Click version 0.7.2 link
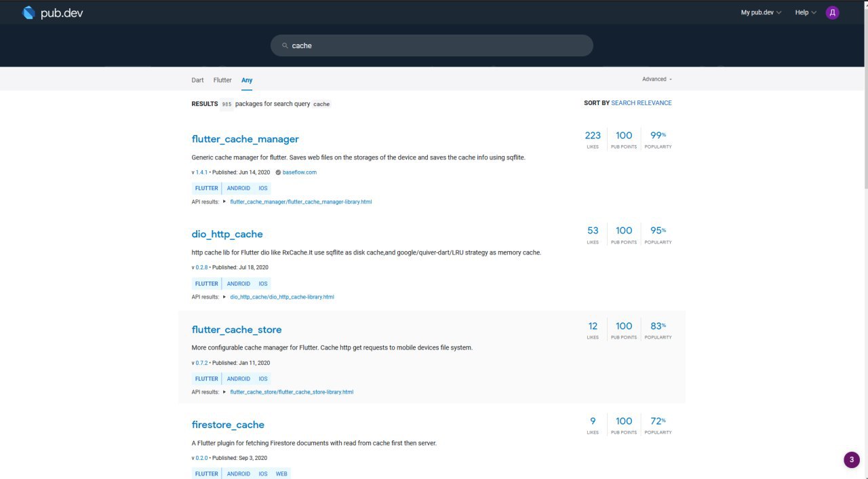Viewport: 868px width, 479px height. click(201, 363)
